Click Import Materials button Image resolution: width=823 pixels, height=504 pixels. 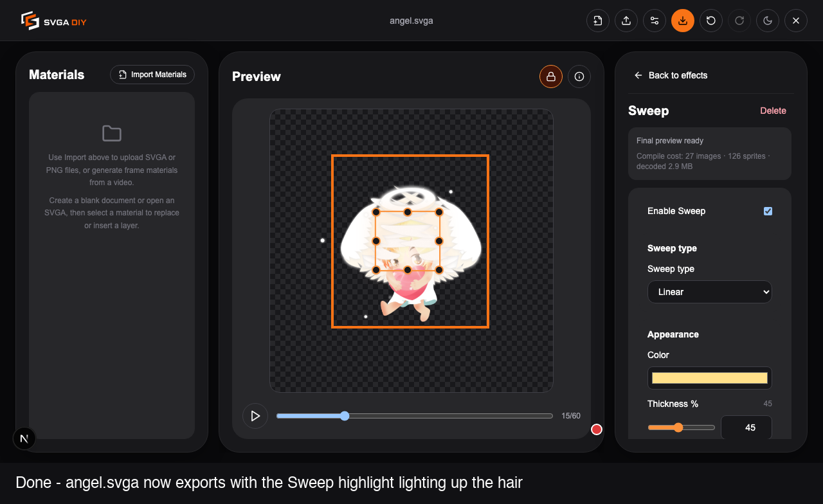[x=152, y=75]
